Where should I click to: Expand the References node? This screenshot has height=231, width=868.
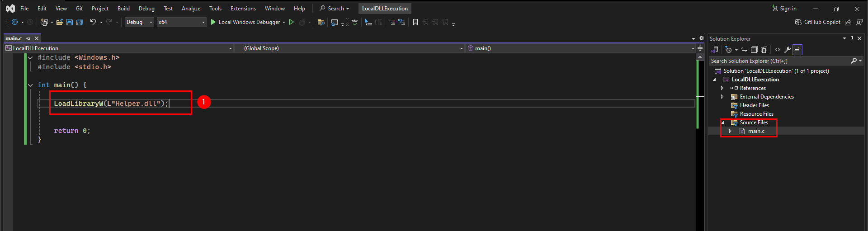tap(722, 88)
